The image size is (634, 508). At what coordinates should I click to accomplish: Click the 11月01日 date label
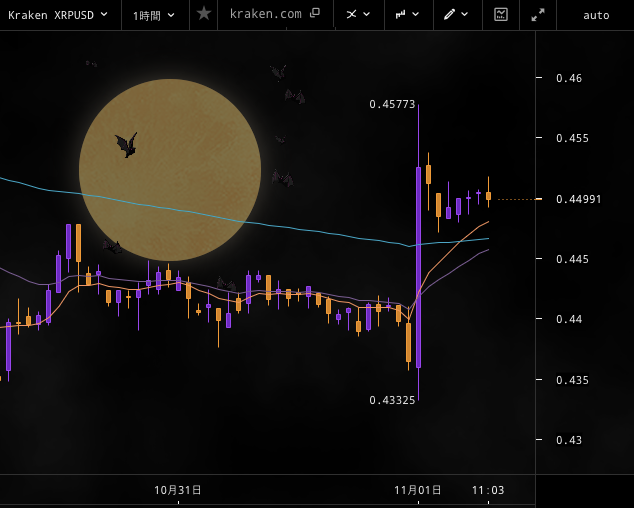(x=418, y=490)
